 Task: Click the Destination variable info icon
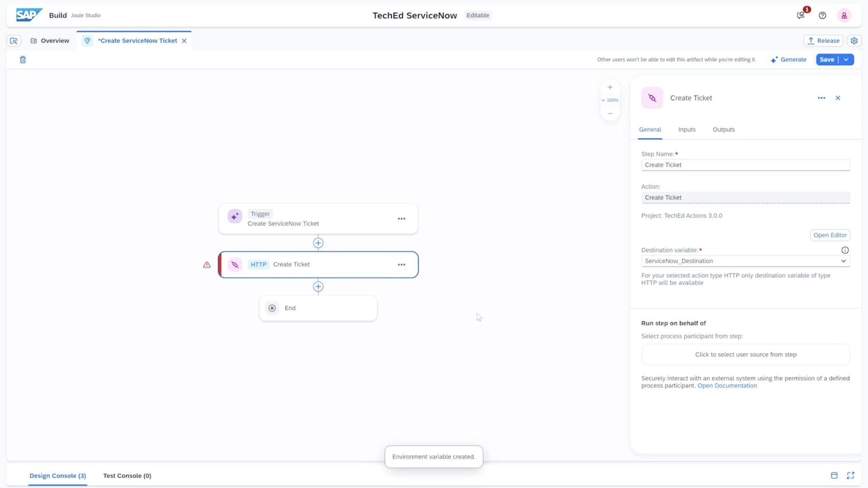click(x=845, y=250)
